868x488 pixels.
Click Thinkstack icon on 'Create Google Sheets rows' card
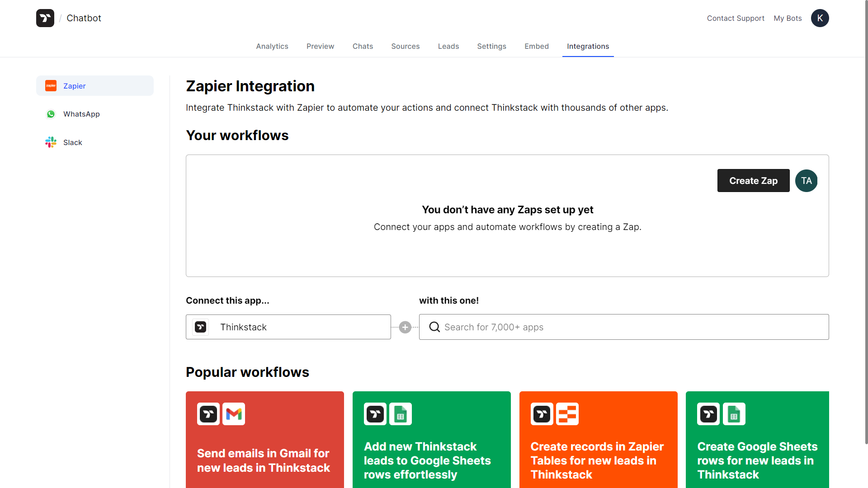pyautogui.click(x=708, y=414)
